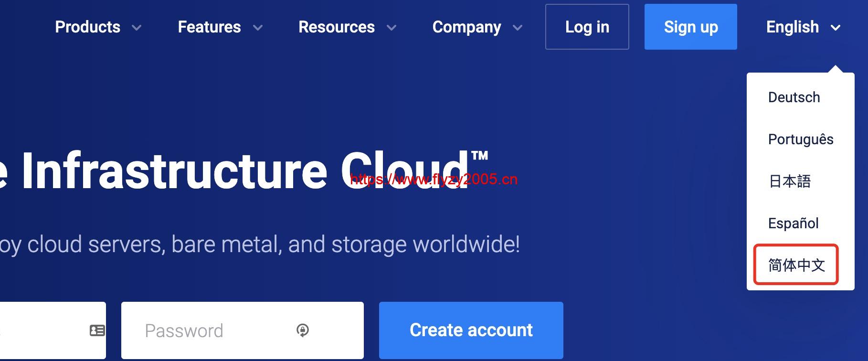
Task: Click the password generator lock icon
Action: click(x=303, y=330)
